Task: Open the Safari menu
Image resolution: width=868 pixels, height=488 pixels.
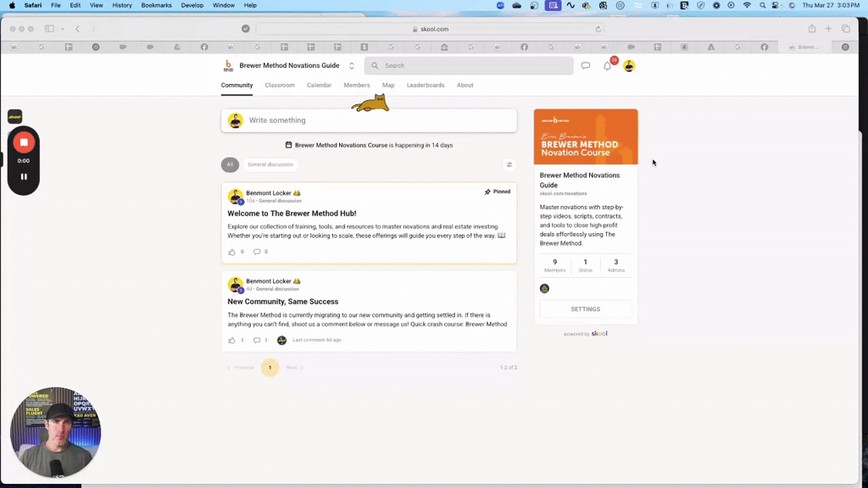Action: (x=33, y=5)
